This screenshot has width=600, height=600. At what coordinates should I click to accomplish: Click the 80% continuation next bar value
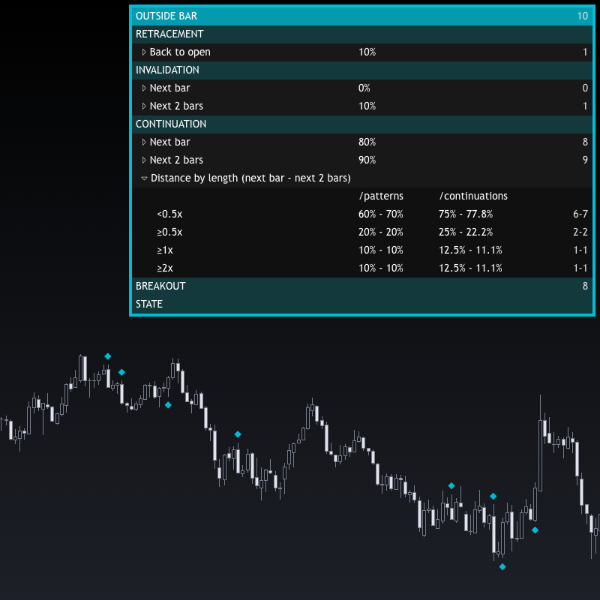pyautogui.click(x=367, y=142)
